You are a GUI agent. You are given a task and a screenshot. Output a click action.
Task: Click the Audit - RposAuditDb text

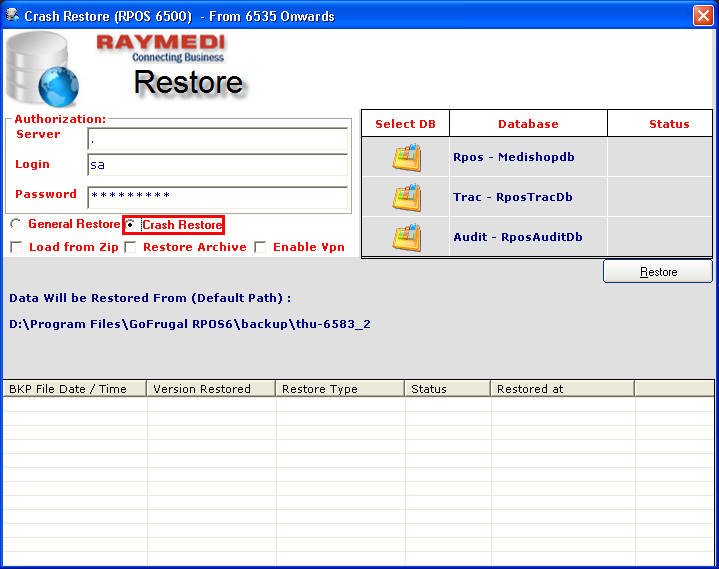518,237
